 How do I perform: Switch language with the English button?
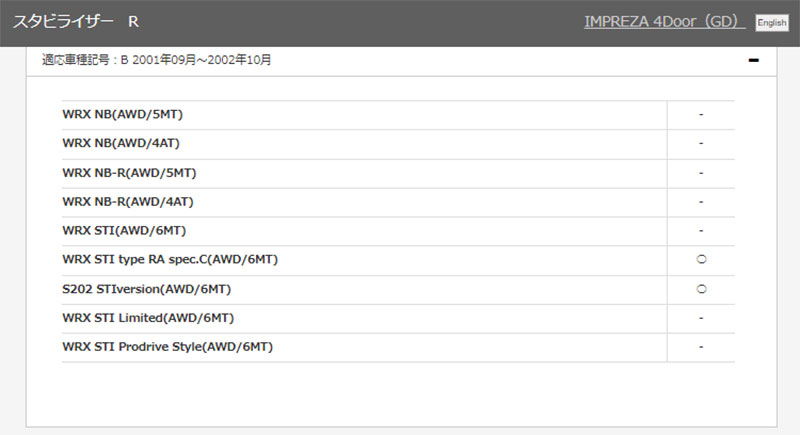click(771, 22)
